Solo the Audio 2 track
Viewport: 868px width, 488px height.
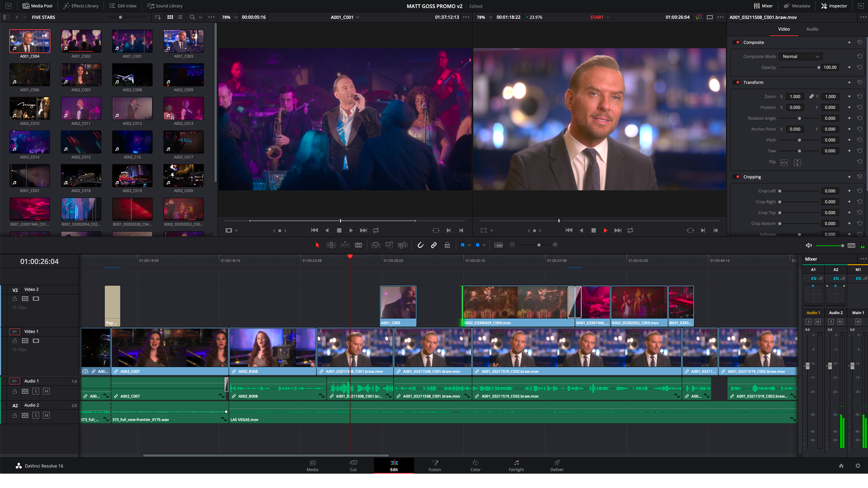(36, 415)
